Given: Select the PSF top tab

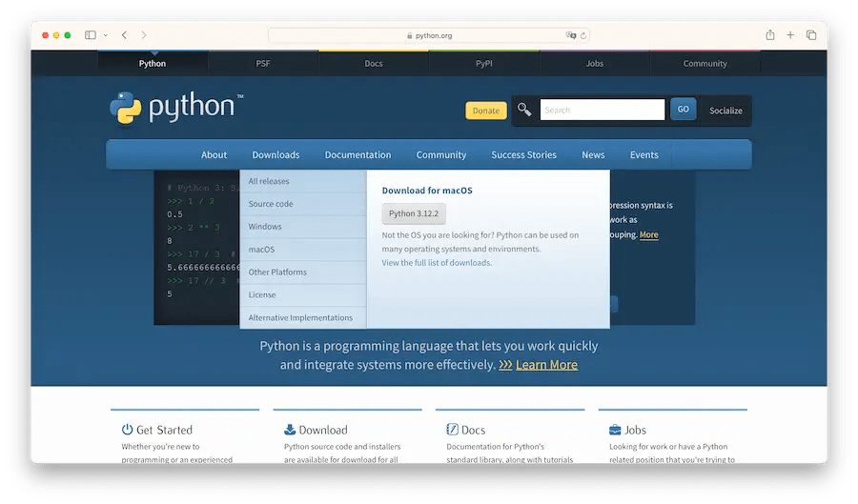Looking at the screenshot, I should tap(263, 64).
